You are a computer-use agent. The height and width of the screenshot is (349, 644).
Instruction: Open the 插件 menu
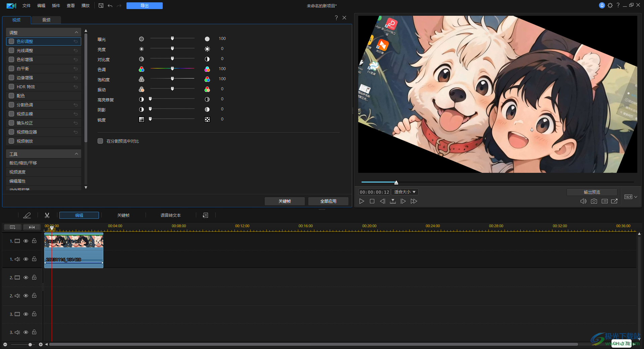56,6
